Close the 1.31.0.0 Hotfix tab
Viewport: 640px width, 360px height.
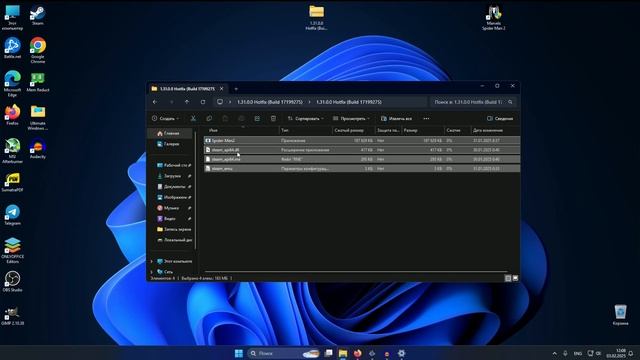[x=222, y=89]
